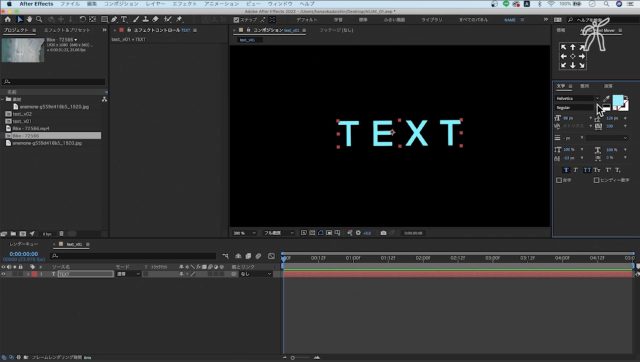
Task: Switch to 小さい画面 workspace
Action: point(394,20)
